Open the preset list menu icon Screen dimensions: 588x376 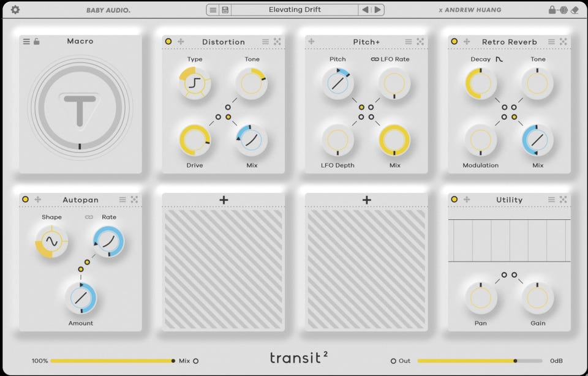pyautogui.click(x=213, y=10)
